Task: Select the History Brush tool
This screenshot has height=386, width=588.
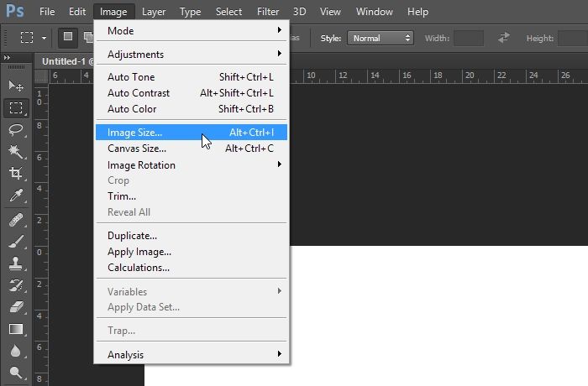Action: (x=16, y=285)
